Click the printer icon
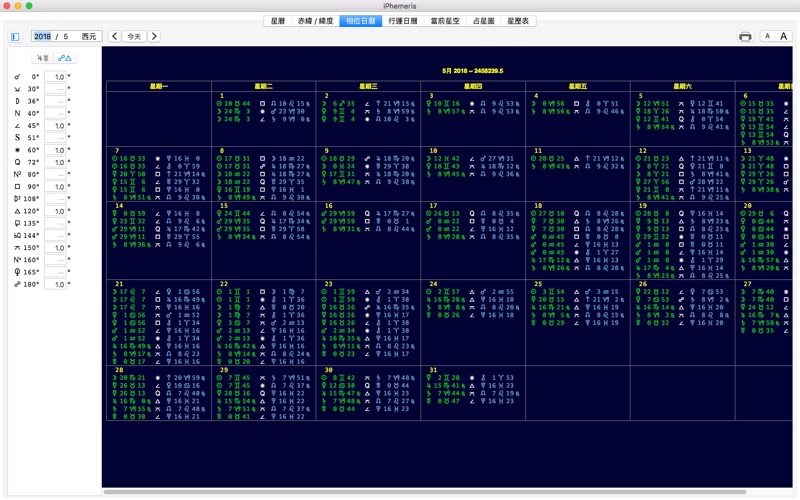Viewport: 800px width, 500px height. click(x=745, y=37)
